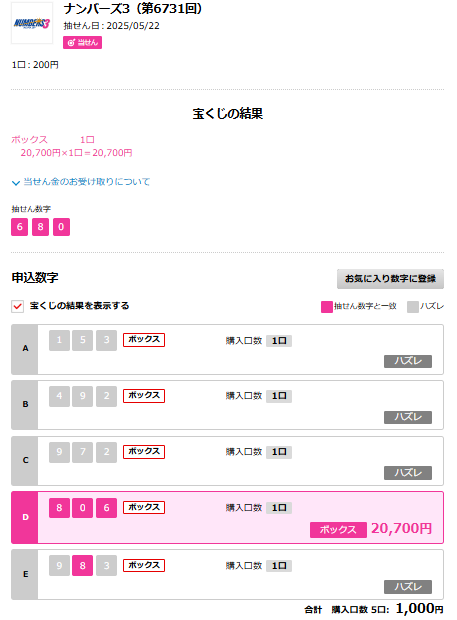The image size is (457, 620).
Task: Click the pink 当せん badge
Action: [x=82, y=42]
